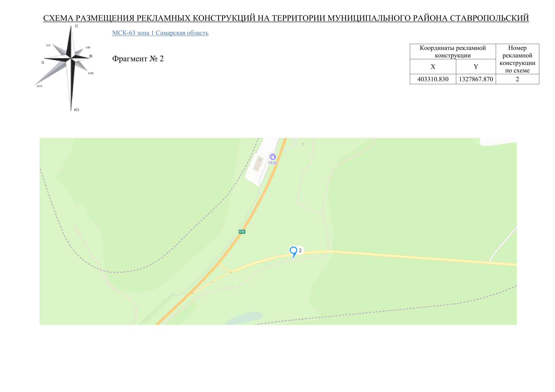Select the parcel labeled 1 on the map

303,144
